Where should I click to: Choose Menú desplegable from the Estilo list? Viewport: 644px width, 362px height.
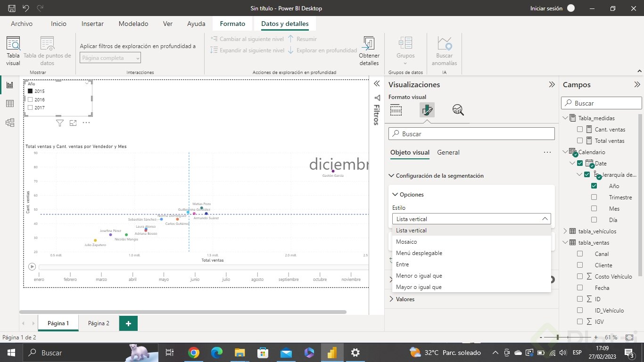pos(419,253)
